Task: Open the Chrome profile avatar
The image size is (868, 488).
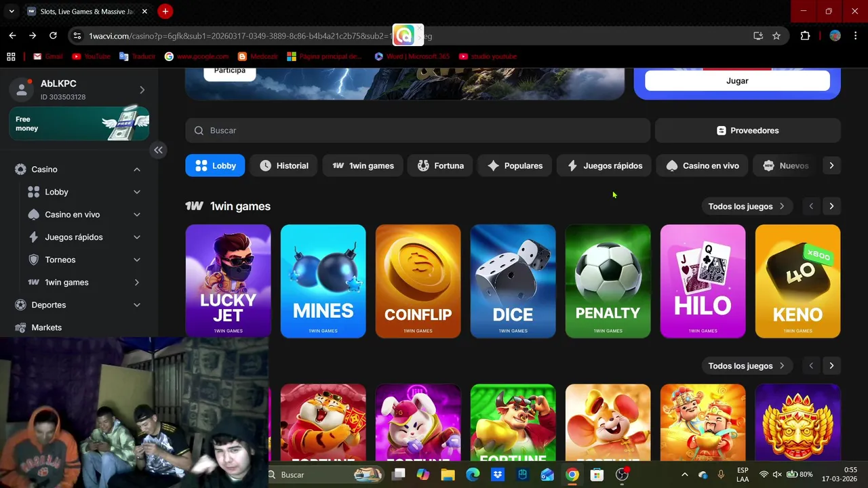Action: 835,36
